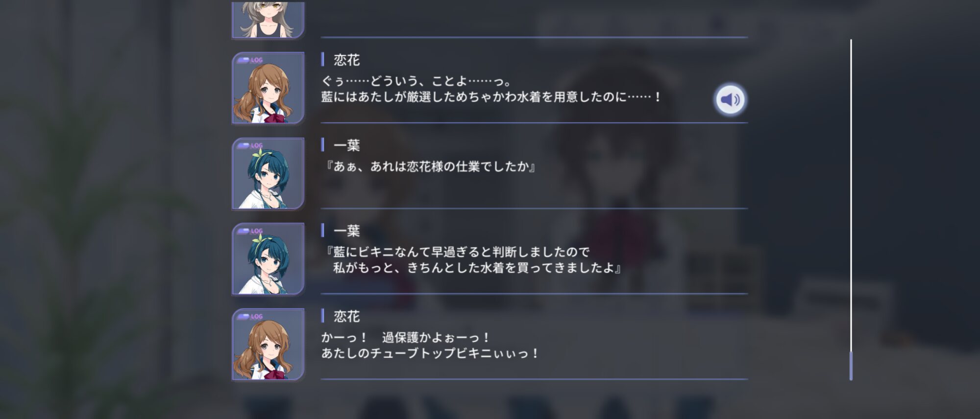Click the upper part of the scrollbar track
The image size is (980, 419).
851,122
